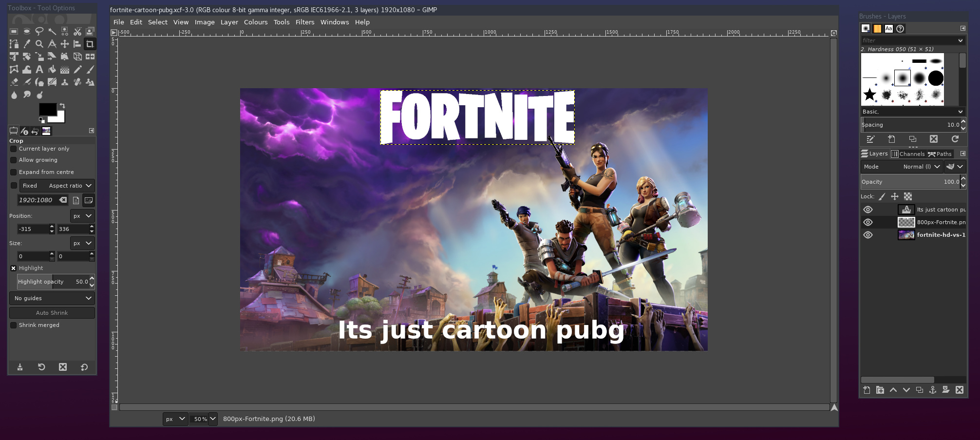
Task: Enable Allow growing option
Action: click(x=14, y=160)
